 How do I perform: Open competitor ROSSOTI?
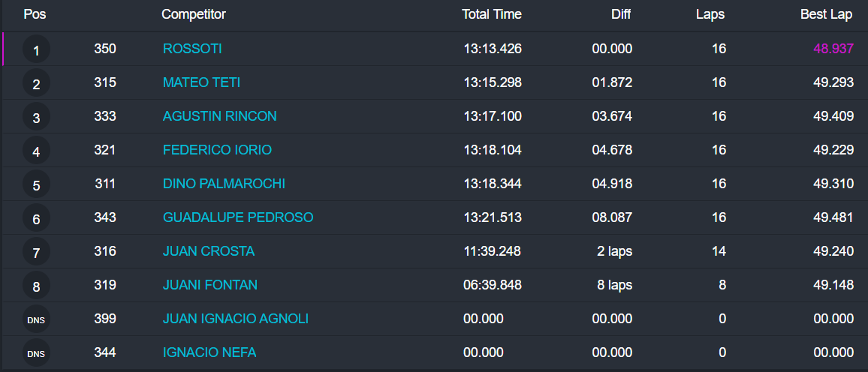click(192, 49)
